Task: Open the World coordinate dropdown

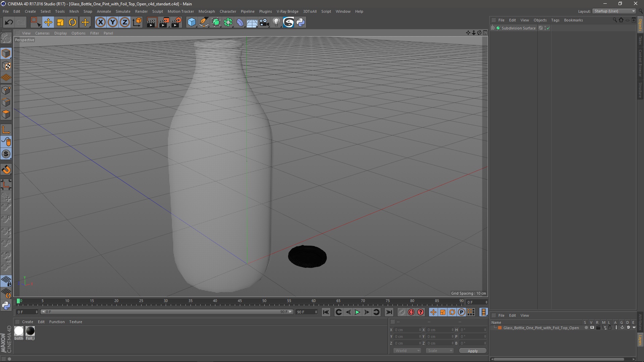Action: tap(407, 351)
